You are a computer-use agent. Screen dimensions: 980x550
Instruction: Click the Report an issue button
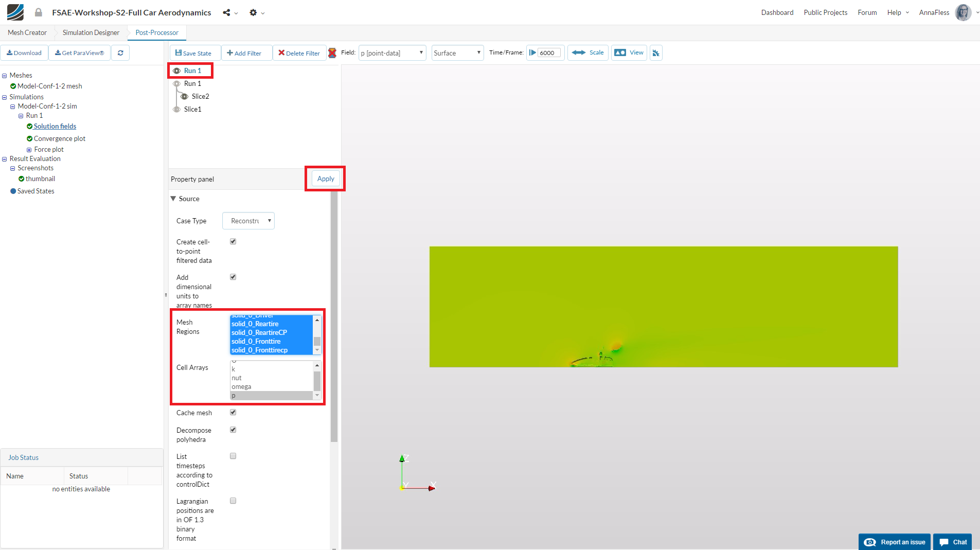click(x=895, y=542)
